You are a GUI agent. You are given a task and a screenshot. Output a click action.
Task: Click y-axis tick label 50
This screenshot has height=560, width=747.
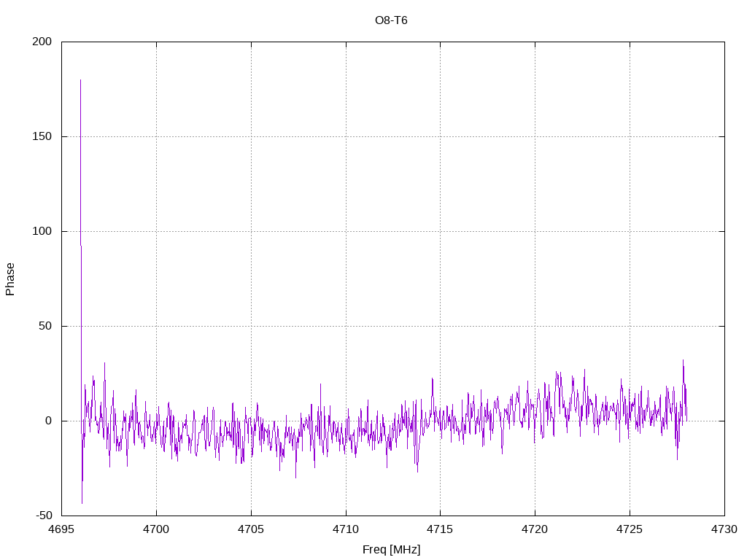(45, 326)
